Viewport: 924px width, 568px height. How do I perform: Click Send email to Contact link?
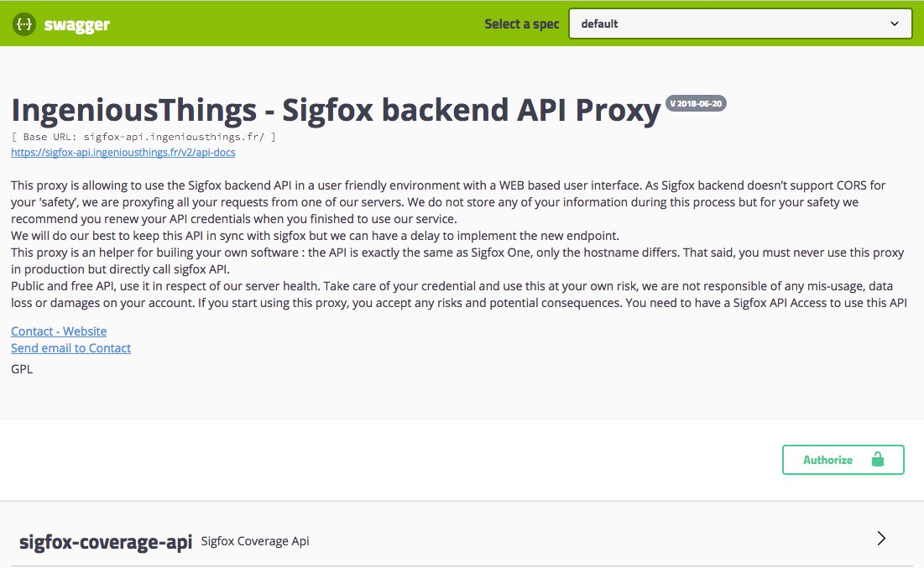point(70,348)
